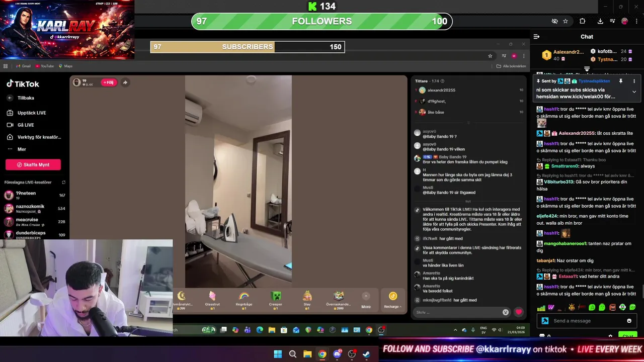Send the Glasstrut gift
The image size is (644, 362).
click(x=212, y=300)
